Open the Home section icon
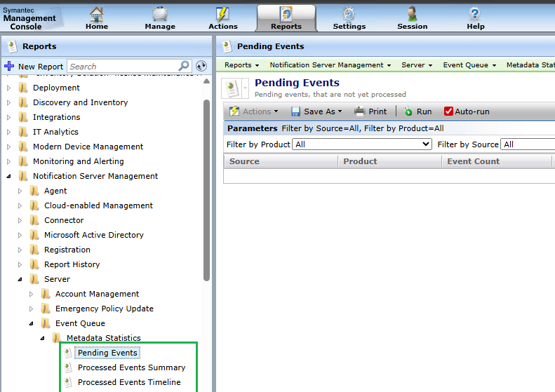Viewport: 555px width, 392px height. pyautogui.click(x=97, y=14)
